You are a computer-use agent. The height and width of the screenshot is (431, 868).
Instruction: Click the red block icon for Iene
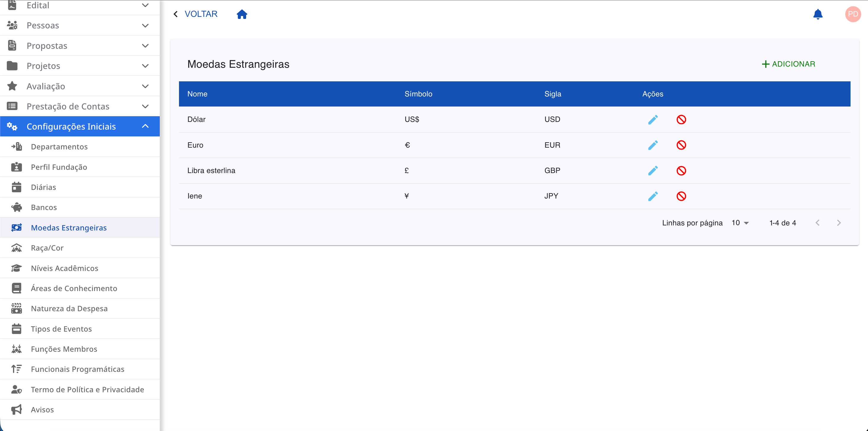(x=681, y=196)
